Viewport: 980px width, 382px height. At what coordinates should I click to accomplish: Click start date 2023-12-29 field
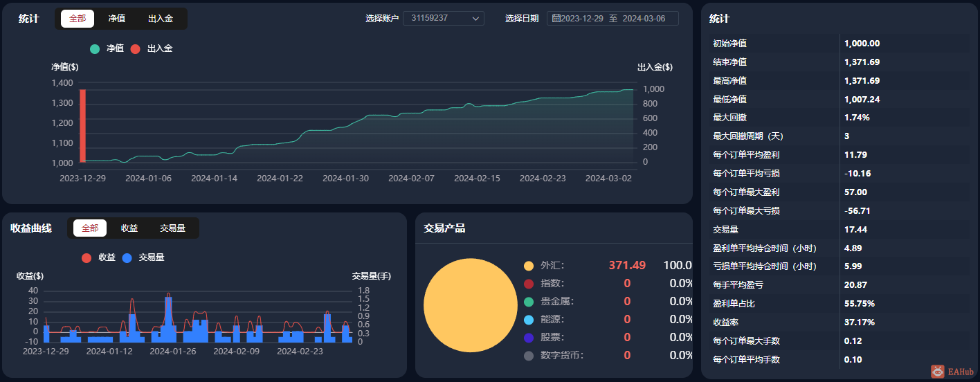tap(582, 19)
